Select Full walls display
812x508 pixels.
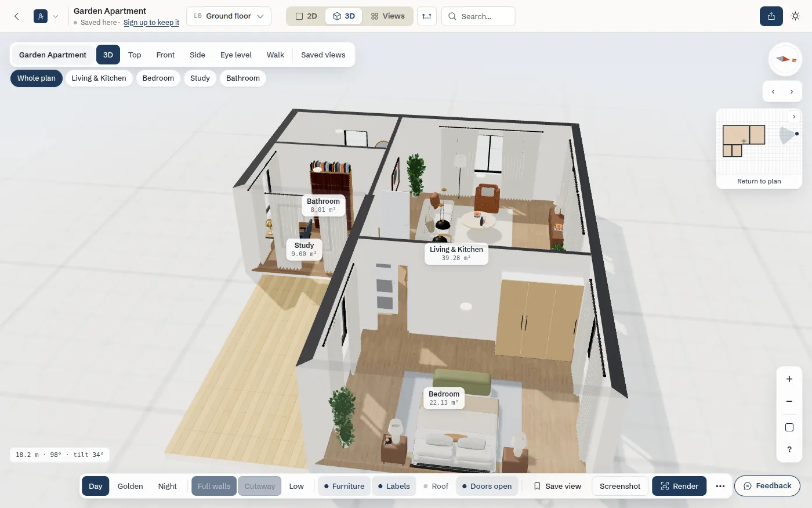tap(214, 487)
